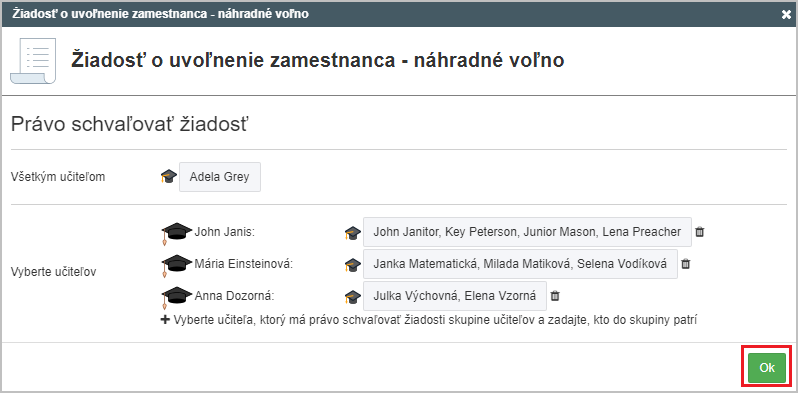Screen dimensions: 798x393
Task: Confirm the dialog with the green Ok button
Action: [767, 368]
